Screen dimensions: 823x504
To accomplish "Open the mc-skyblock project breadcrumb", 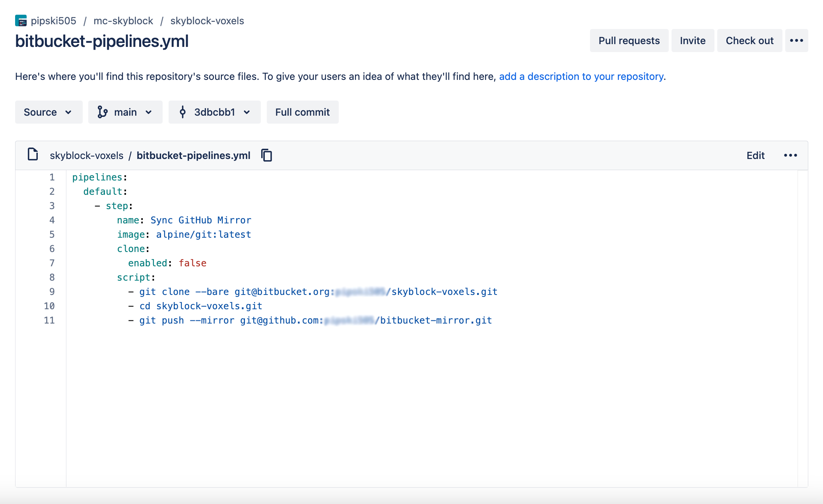I will (123, 21).
